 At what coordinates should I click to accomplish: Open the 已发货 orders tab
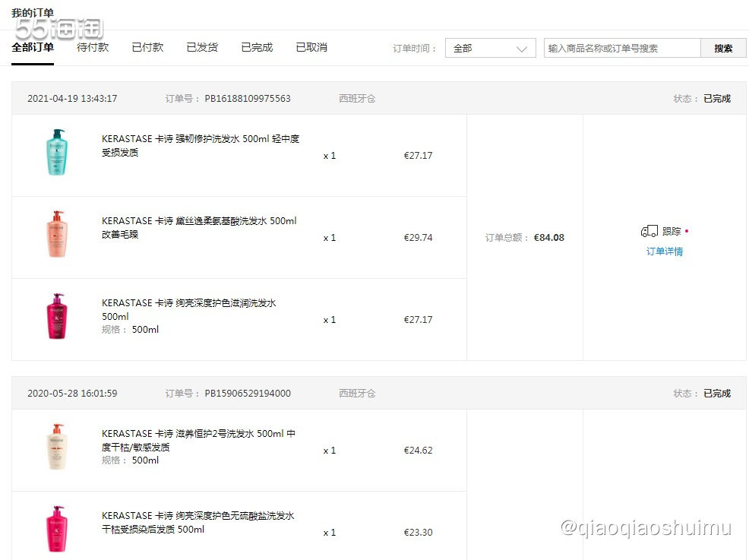pyautogui.click(x=202, y=47)
